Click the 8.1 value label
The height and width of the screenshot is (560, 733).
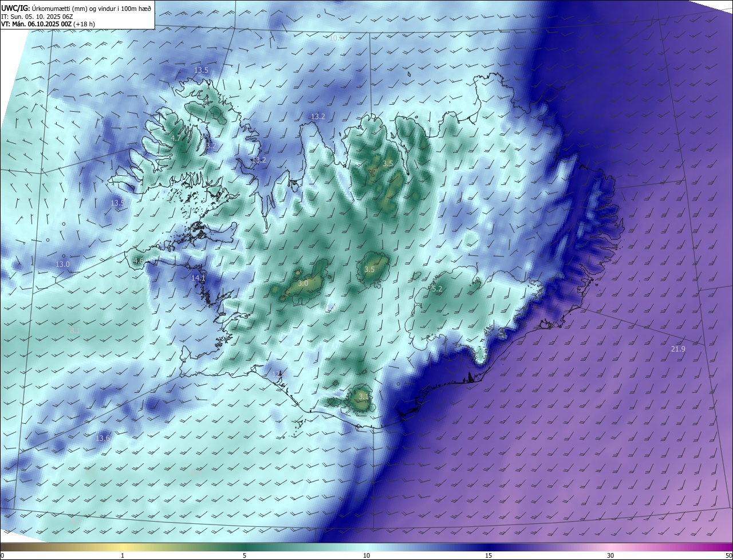click(x=75, y=331)
